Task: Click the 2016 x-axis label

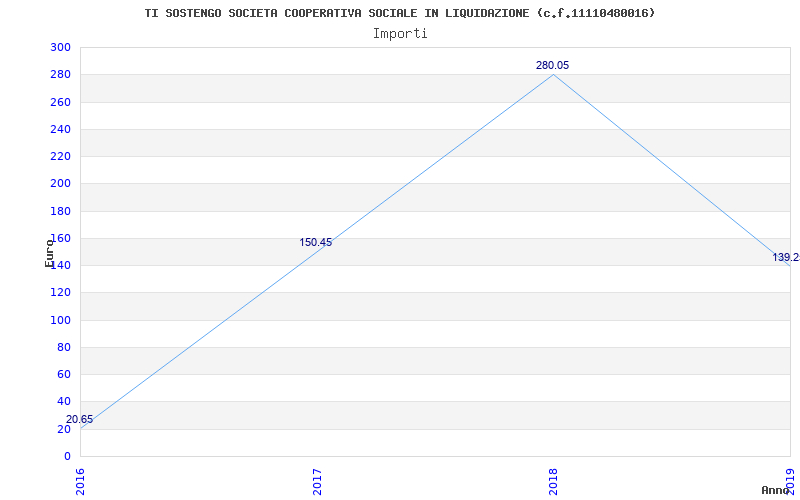Action: coord(81,481)
